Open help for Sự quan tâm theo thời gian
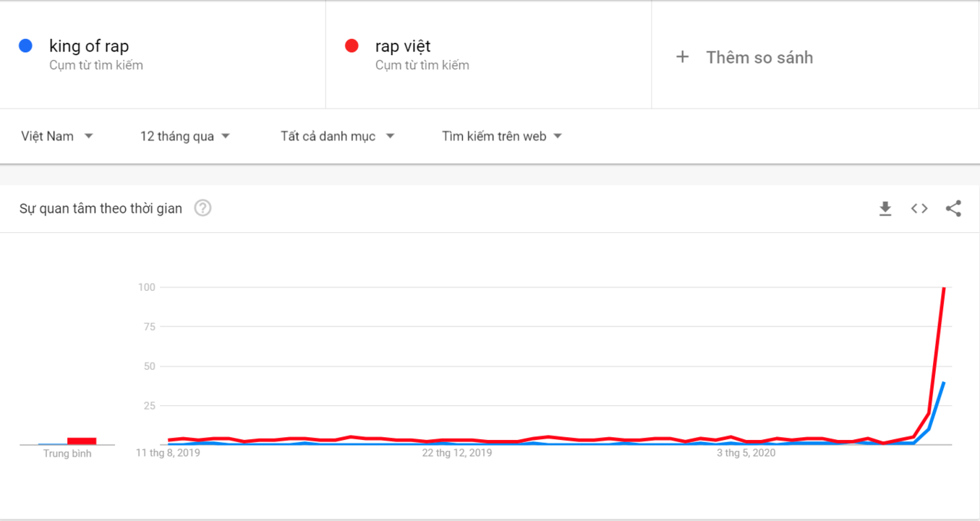Image resolution: width=980 pixels, height=521 pixels. (x=203, y=208)
